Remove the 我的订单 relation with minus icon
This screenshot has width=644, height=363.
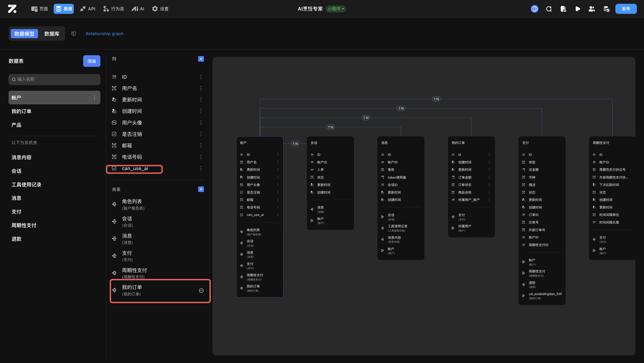[x=201, y=291]
